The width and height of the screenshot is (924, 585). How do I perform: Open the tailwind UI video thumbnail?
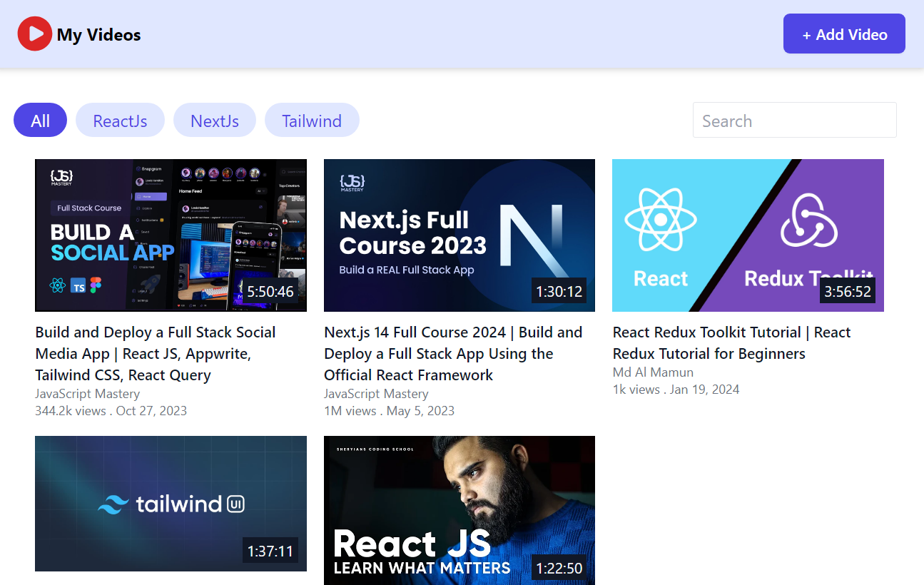[x=171, y=504]
